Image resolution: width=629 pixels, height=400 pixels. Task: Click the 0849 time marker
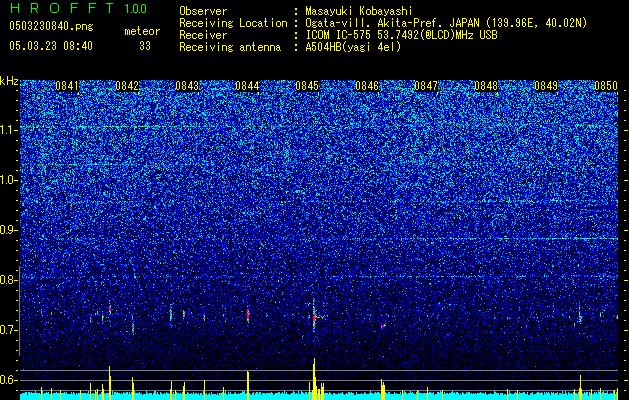pyautogui.click(x=546, y=86)
